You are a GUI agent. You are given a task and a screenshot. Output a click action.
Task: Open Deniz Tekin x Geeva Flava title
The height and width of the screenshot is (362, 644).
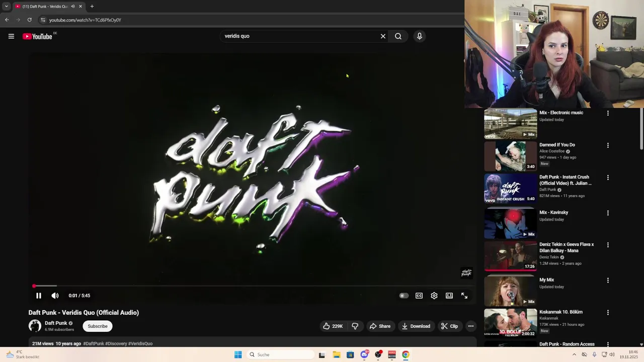click(567, 247)
